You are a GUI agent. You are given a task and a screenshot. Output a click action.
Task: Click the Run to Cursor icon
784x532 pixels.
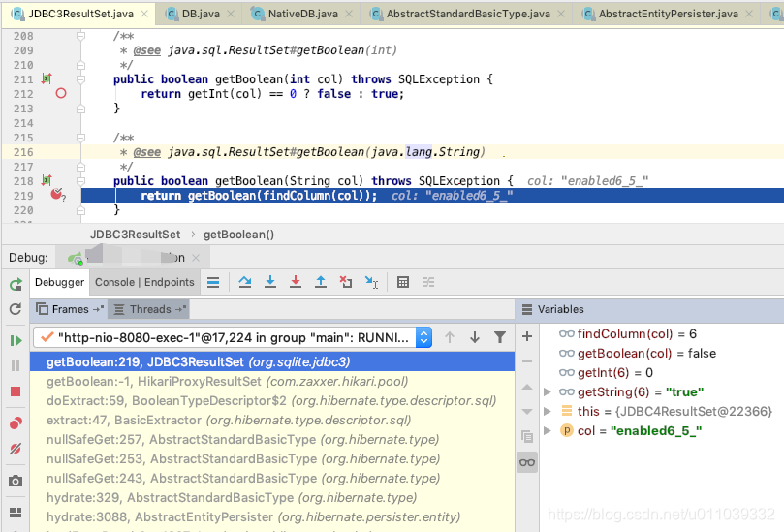click(371, 283)
